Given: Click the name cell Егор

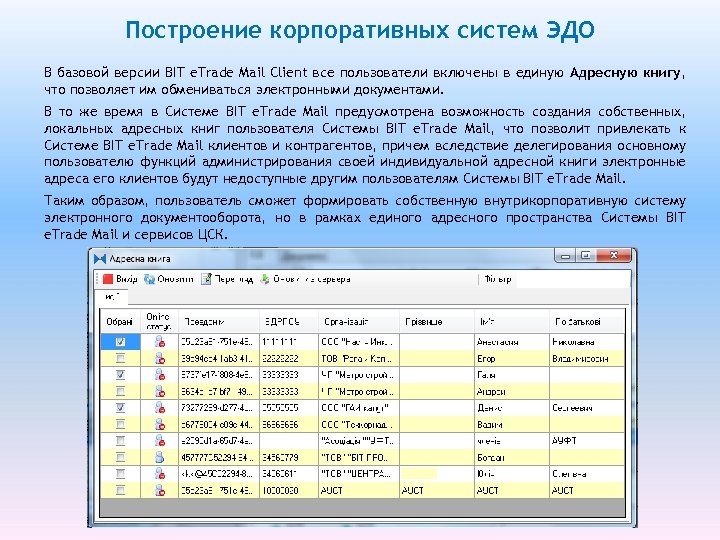Looking at the screenshot, I should [512, 358].
